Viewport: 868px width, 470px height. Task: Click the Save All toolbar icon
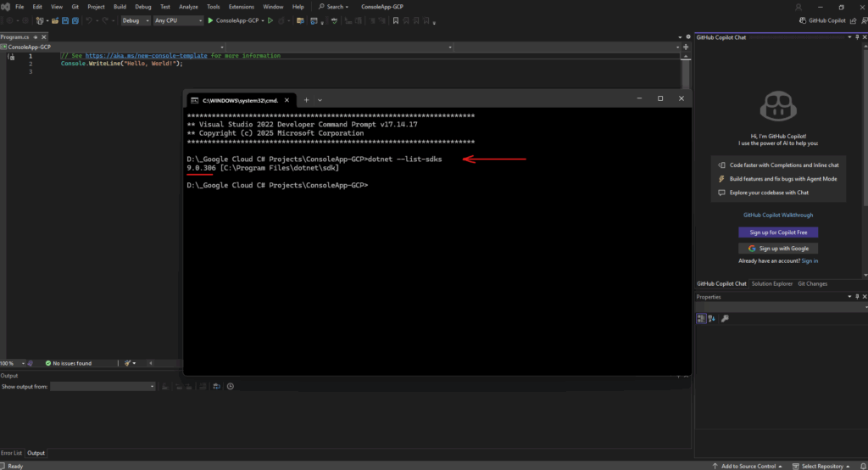pyautogui.click(x=75, y=20)
